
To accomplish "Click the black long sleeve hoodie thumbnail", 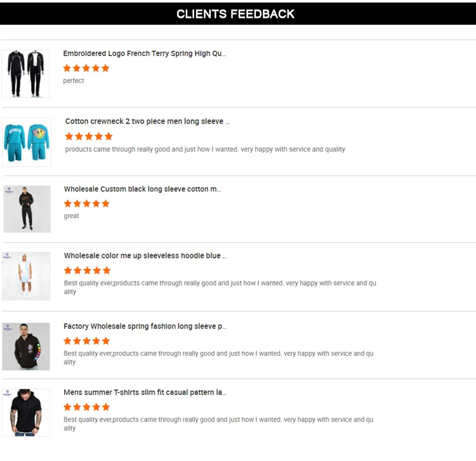I will 27,209.
